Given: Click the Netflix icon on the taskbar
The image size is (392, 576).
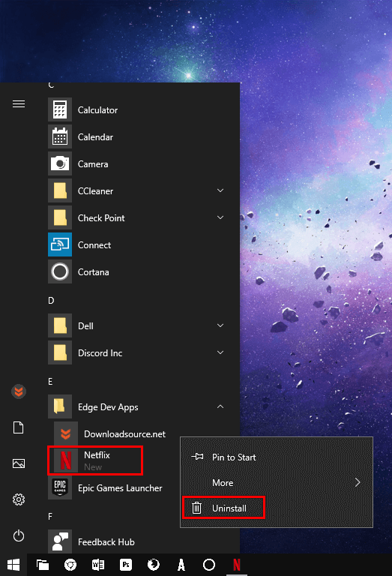Looking at the screenshot, I should click(237, 565).
